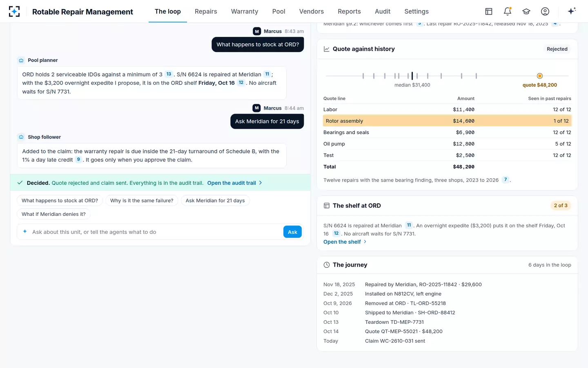Screen dimensions: 588x368
Task: Follow the Open the audit trail link
Action: 234,183
